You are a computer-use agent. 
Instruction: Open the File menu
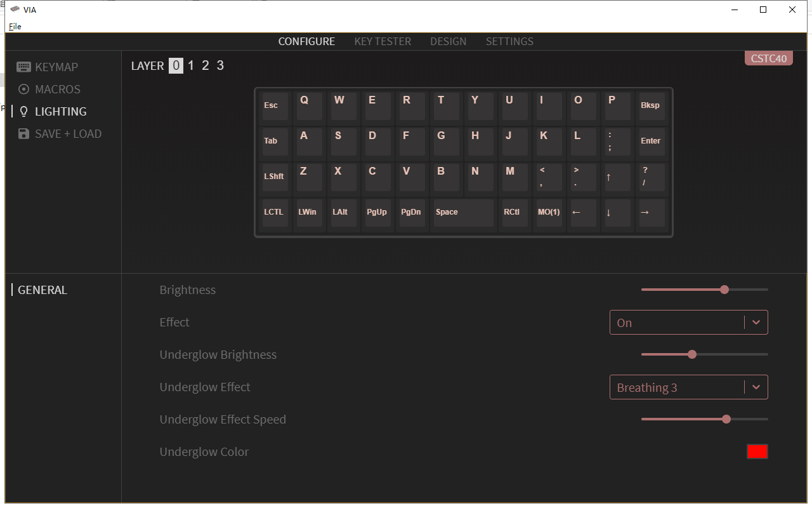[x=15, y=26]
